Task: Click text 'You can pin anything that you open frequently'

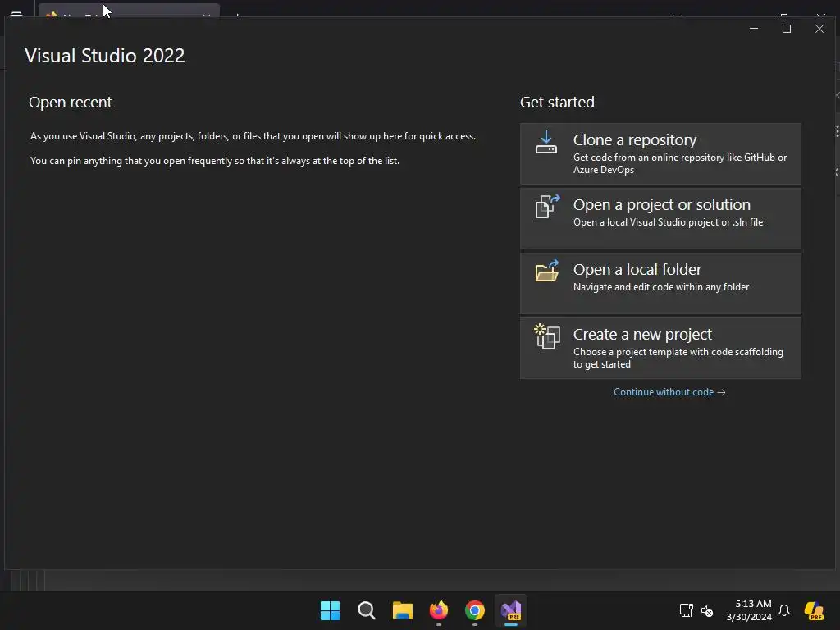Action: tap(216, 161)
